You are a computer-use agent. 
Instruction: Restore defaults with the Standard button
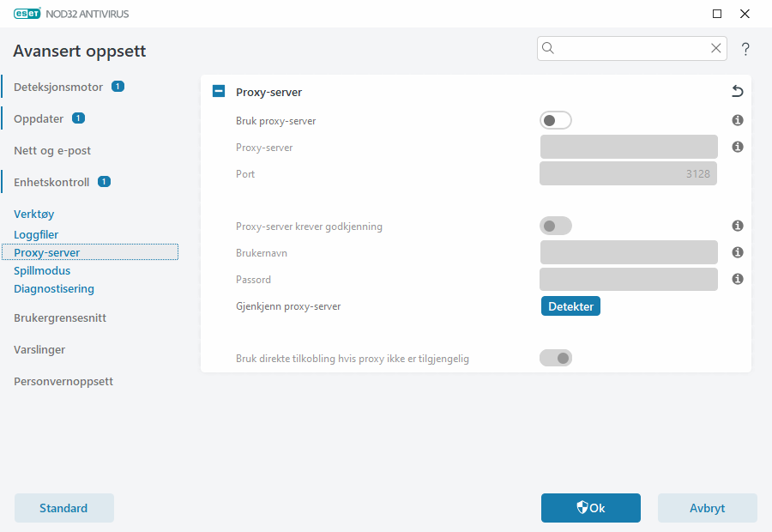pos(63,508)
